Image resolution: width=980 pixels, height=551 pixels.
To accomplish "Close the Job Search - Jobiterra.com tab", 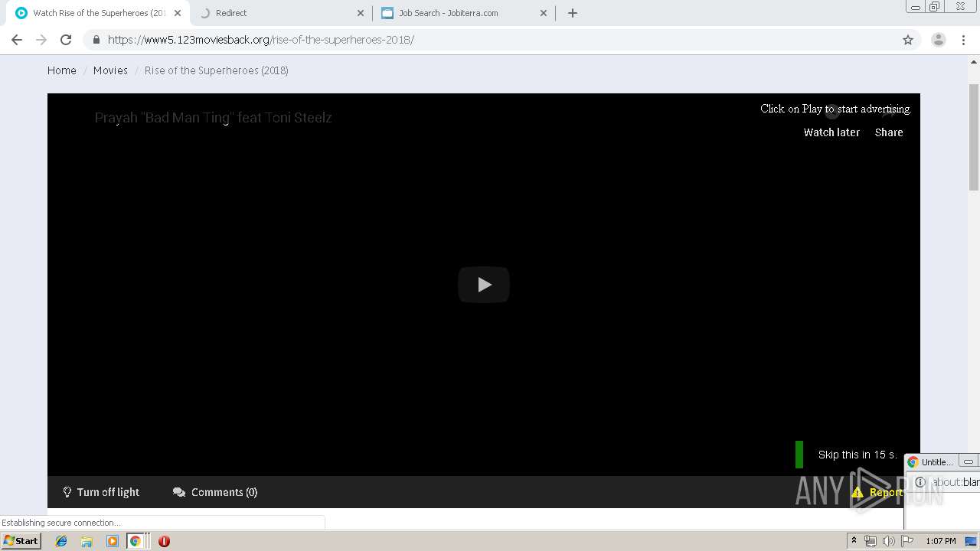I will point(544,13).
